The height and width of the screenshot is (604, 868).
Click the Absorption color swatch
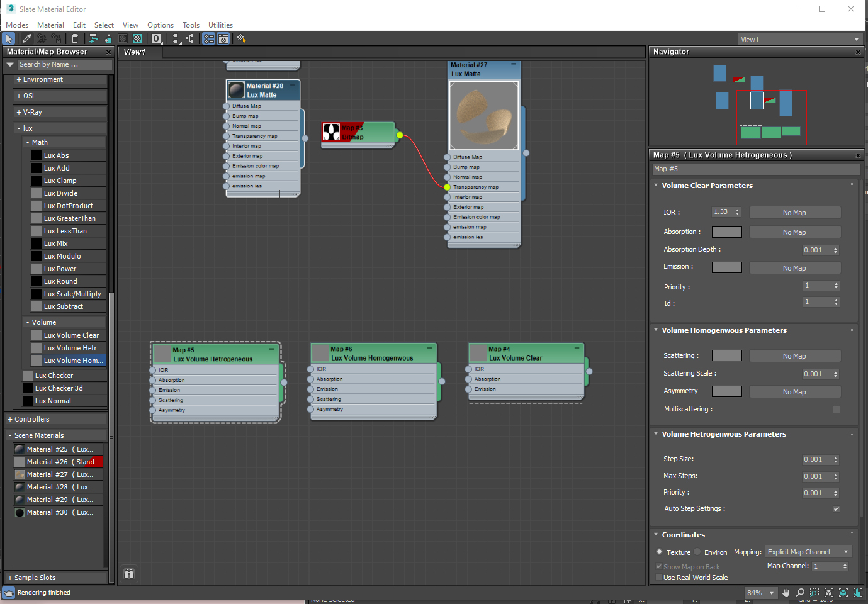726,232
